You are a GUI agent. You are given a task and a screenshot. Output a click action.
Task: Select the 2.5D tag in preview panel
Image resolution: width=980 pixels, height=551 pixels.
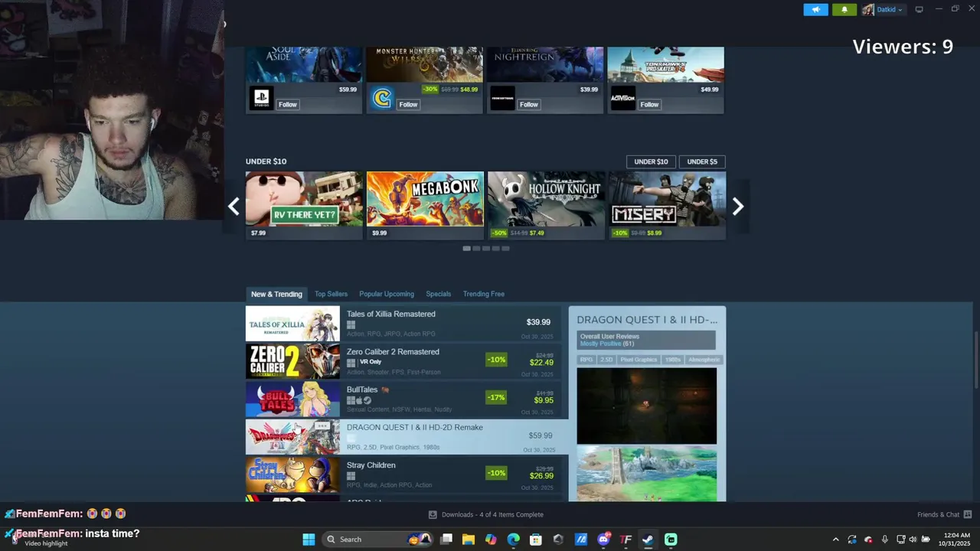tap(606, 360)
